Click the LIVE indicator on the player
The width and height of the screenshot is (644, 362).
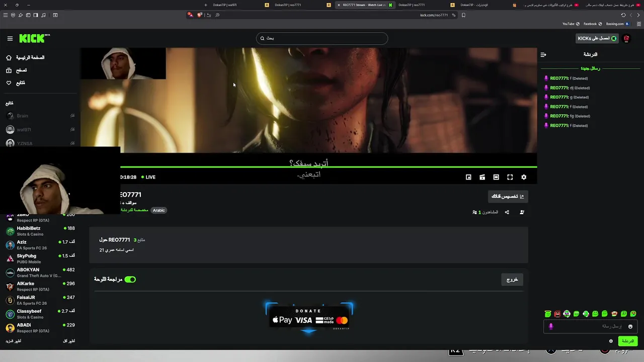(x=148, y=177)
